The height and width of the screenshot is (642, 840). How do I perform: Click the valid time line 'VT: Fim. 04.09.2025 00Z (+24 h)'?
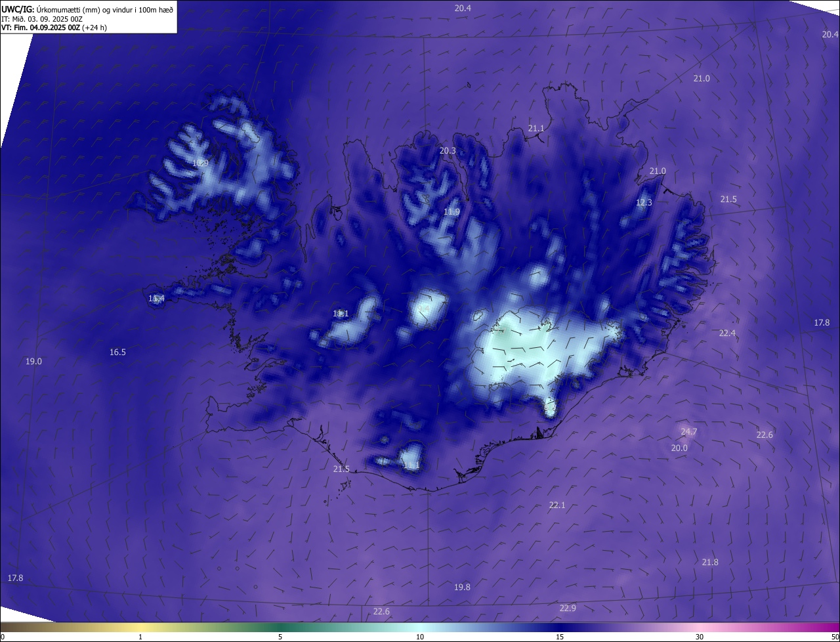54,28
